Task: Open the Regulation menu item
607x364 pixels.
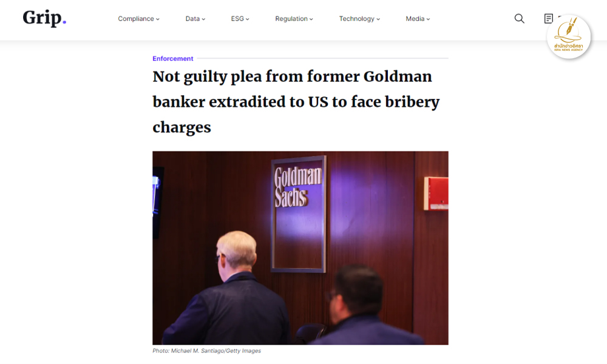Action: [x=291, y=19]
